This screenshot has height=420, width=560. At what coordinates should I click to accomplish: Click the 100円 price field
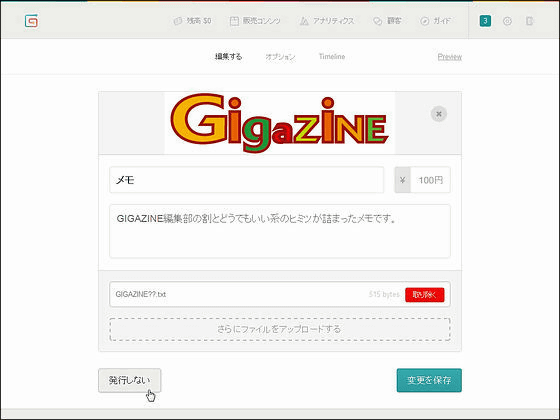430,180
